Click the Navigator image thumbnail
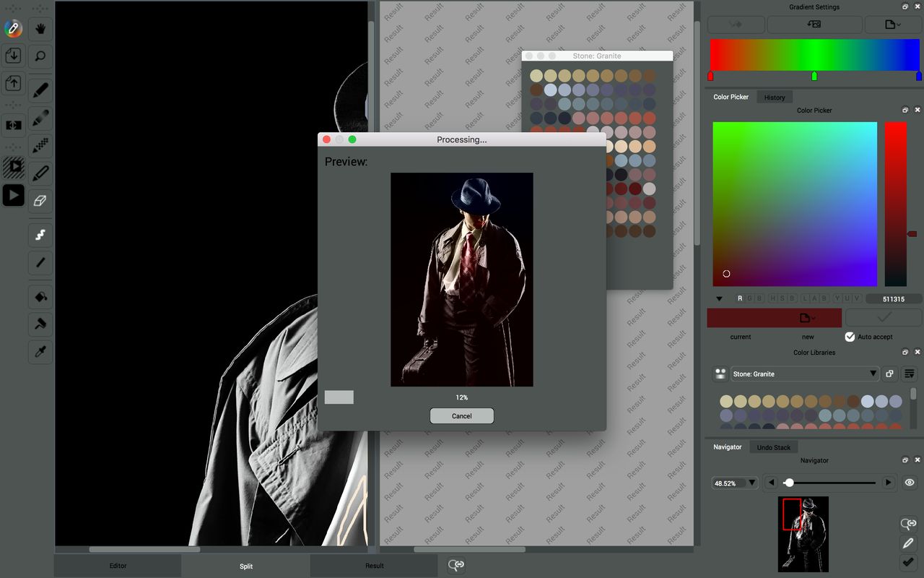The height and width of the screenshot is (578, 924). click(x=803, y=534)
